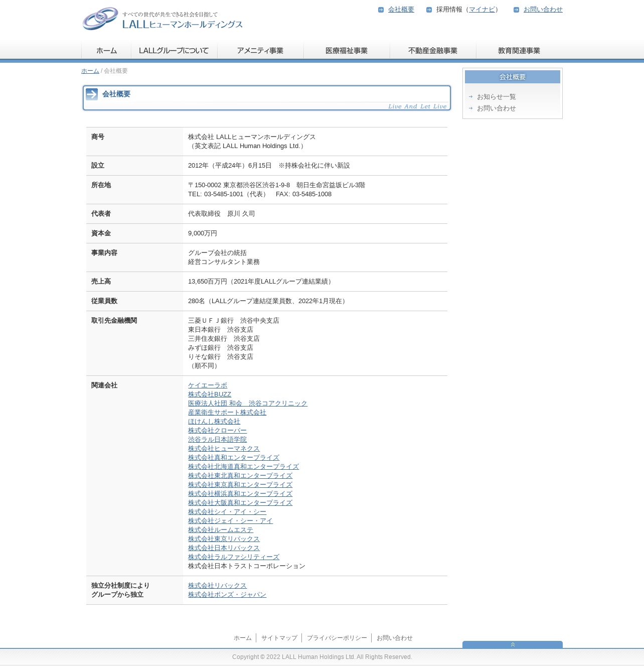Viewport: 644px width, 666px height.
Task: Open 医療法人社団 和会 渋谷コアクリニック link
Action: pos(248,404)
